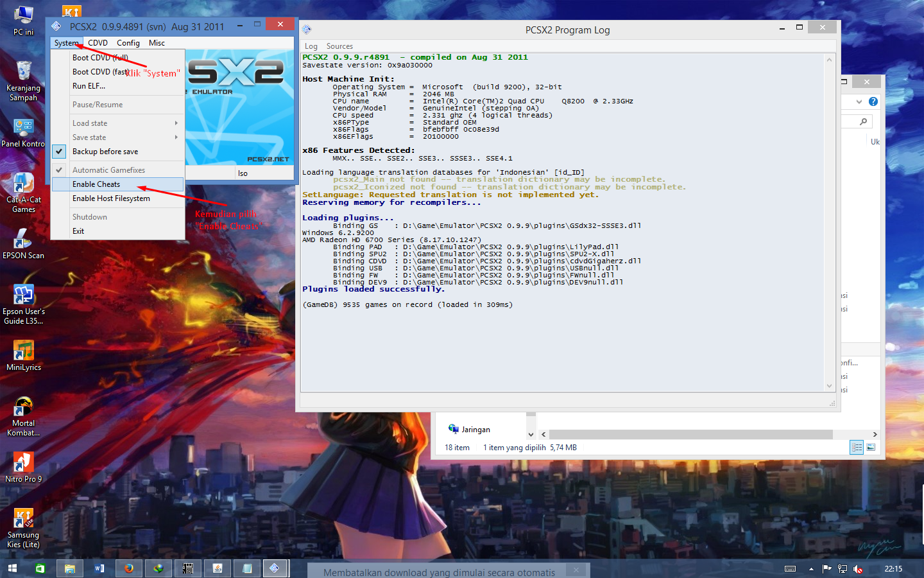Select the Cat-A-Cat Games shortcut
This screenshot has width=924, height=578.
tap(24, 193)
